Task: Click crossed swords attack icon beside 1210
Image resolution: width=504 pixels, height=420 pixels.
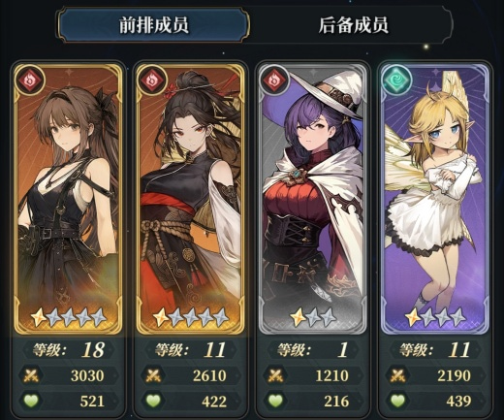Action: click(275, 375)
